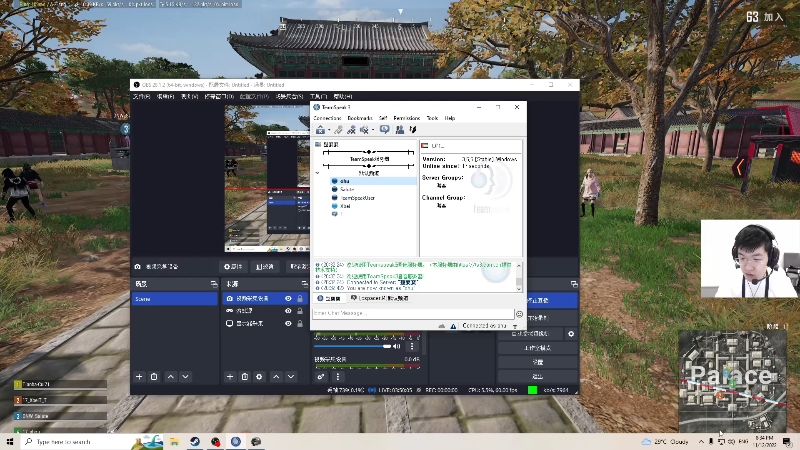Click the Enter Chat Message field
Screen dimensions: 800x450
click(413, 313)
